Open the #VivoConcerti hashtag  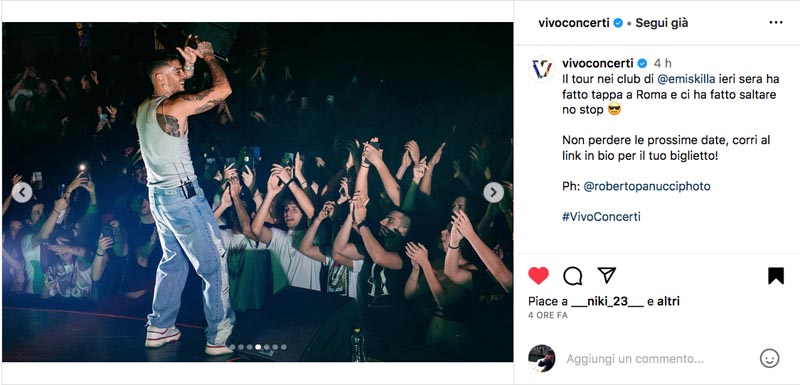[x=601, y=217]
